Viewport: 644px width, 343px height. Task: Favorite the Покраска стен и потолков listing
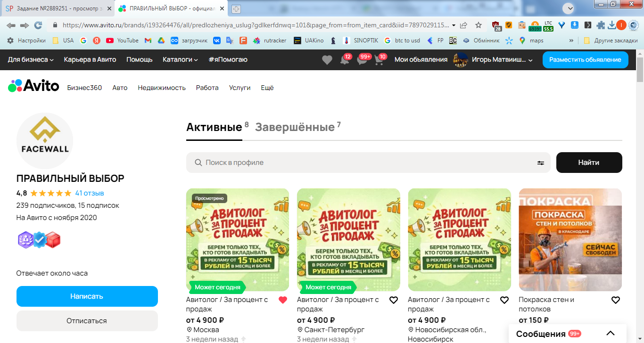(x=615, y=300)
